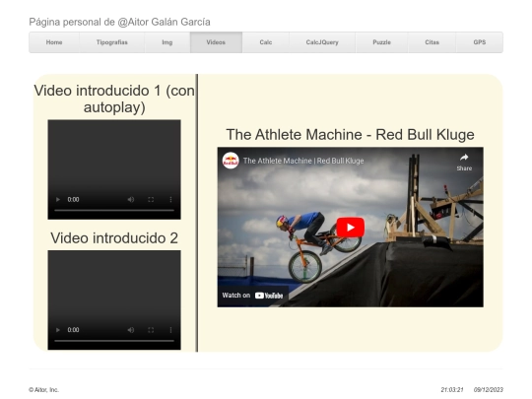Click the red YouTube play button
This screenshot has width=532, height=399.
(350, 228)
